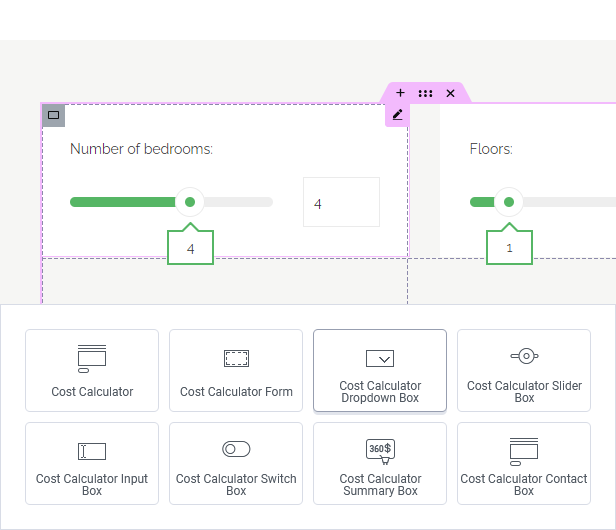
Task: Click the bedrooms number input field
Action: click(341, 203)
